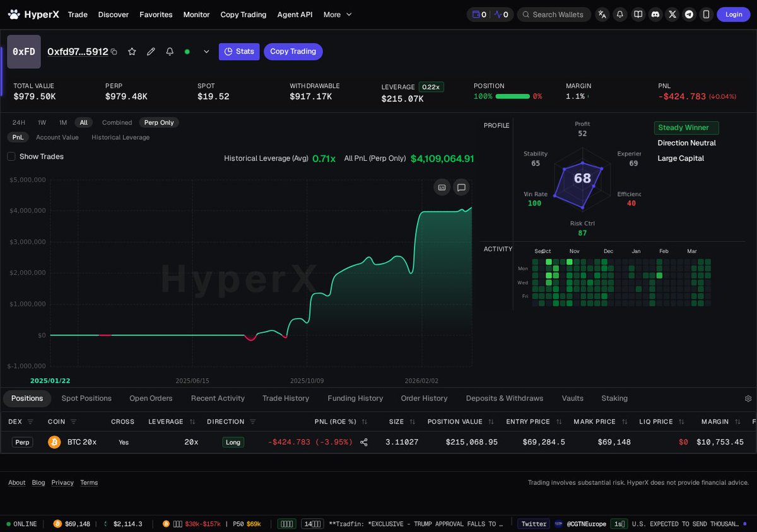Click the Bitcoin coin icon in positions row

54,442
